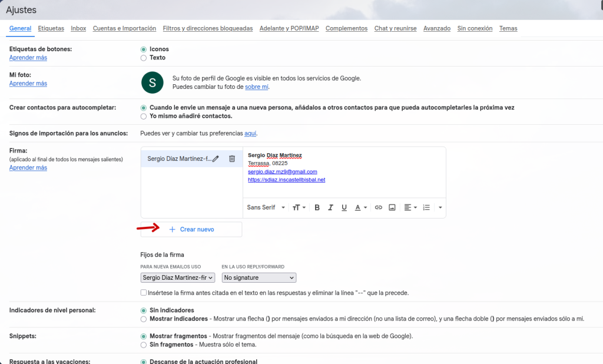This screenshot has width=603, height=364.
Task: Delete the signature with trash icon
Action: [232, 158]
